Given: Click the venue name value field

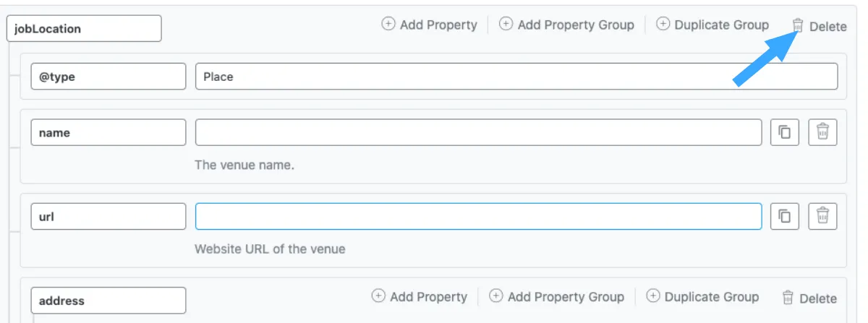Looking at the screenshot, I should (478, 132).
